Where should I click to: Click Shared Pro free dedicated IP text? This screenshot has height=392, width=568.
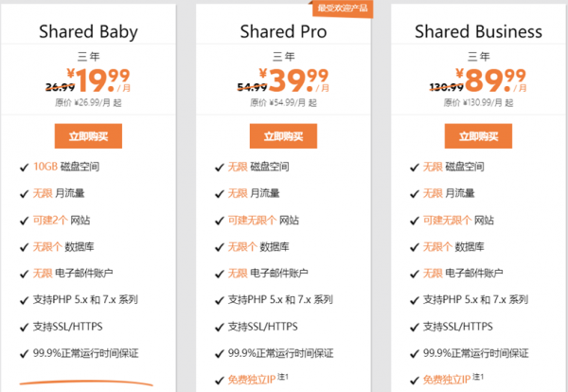pyautogui.click(x=252, y=380)
